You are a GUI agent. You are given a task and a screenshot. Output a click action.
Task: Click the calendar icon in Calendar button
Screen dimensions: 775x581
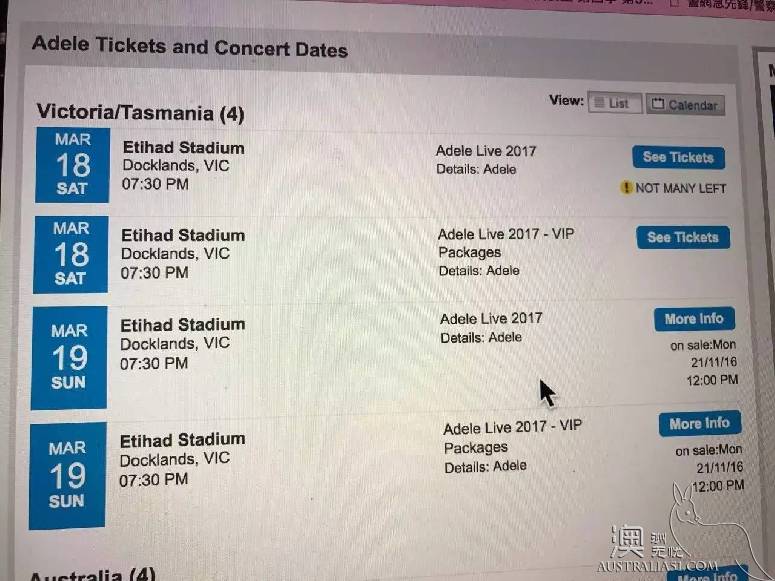click(657, 104)
